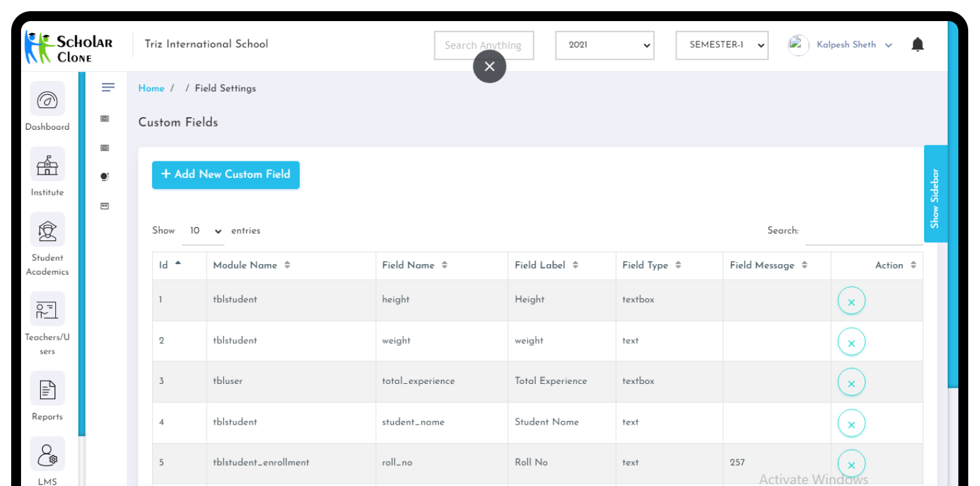This screenshot has width=980, height=486.
Task: Open the Teachers/Users icon
Action: pos(47,310)
